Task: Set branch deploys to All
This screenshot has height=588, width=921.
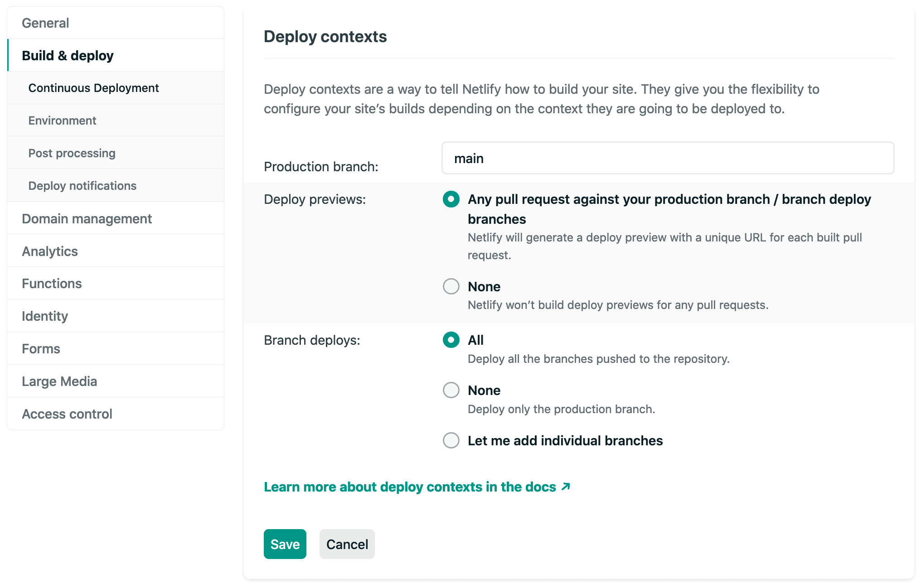Action: [x=451, y=340]
